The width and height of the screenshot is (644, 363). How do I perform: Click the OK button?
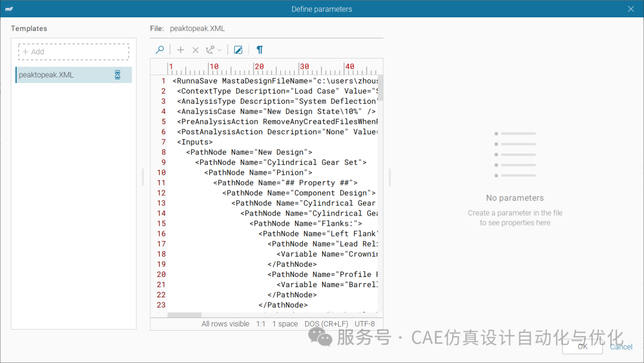point(583,346)
